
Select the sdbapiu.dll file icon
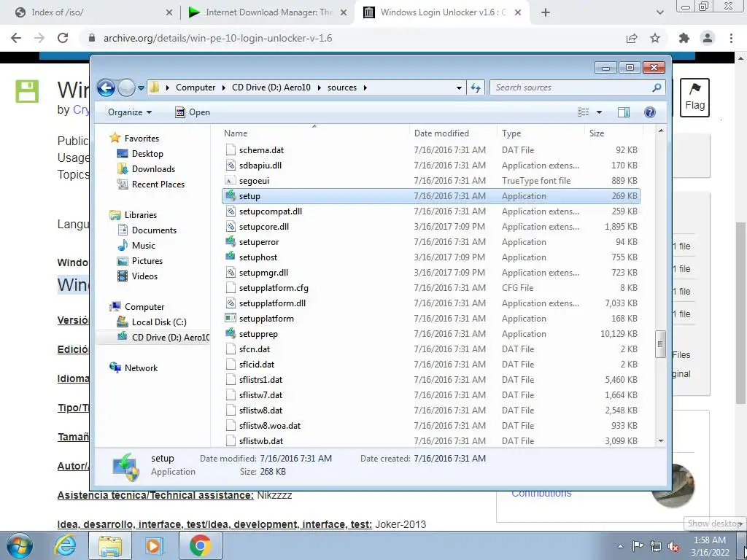231,166
